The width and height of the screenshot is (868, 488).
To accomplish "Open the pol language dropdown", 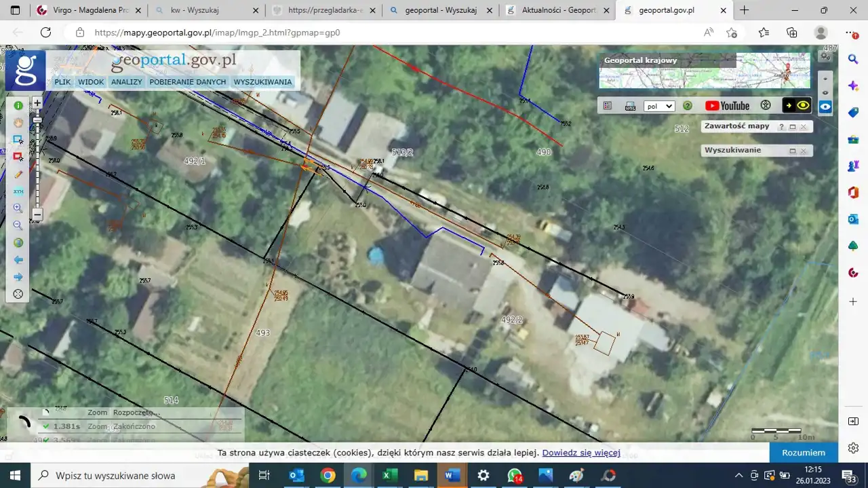I will tap(659, 107).
